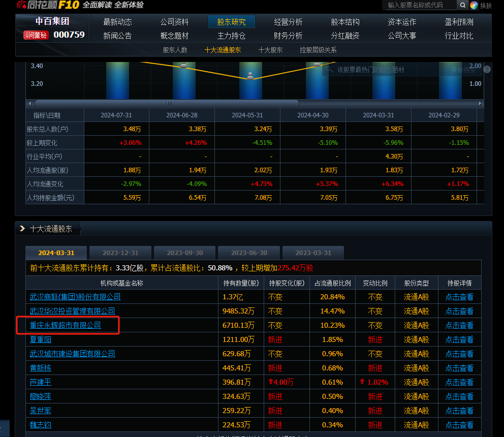Image resolution: width=504 pixels, height=437 pixels.
Task: Click 点击查看 for 武汉城市建设 row
Action: click(x=459, y=354)
